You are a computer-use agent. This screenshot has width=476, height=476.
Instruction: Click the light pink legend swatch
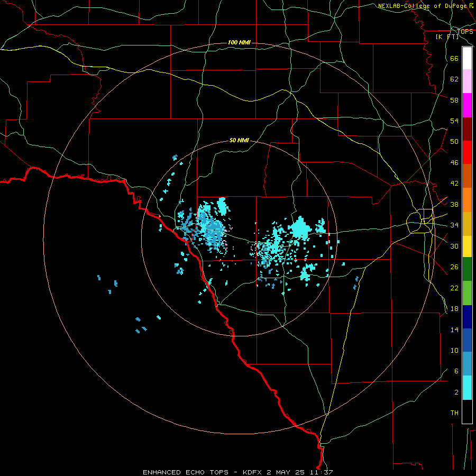tap(467, 81)
